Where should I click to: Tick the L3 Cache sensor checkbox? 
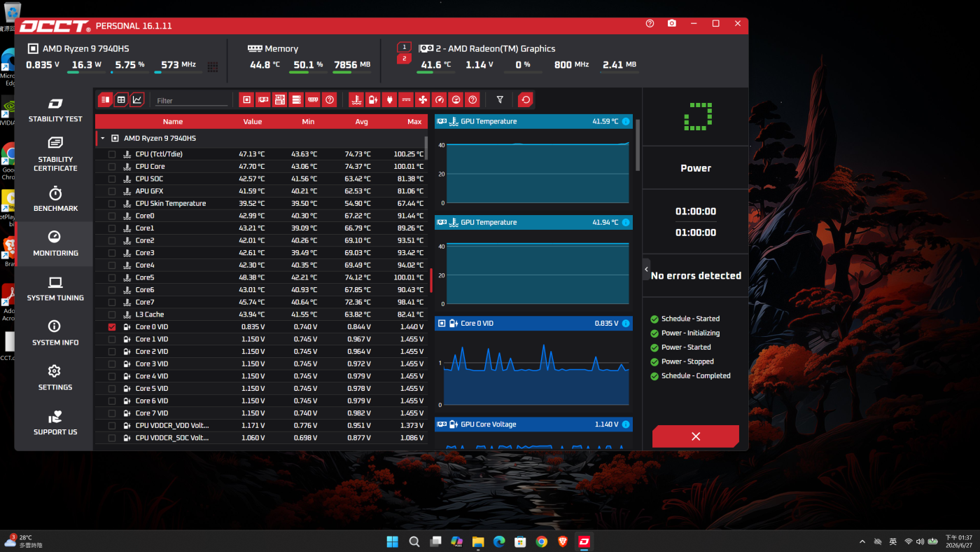112,315
